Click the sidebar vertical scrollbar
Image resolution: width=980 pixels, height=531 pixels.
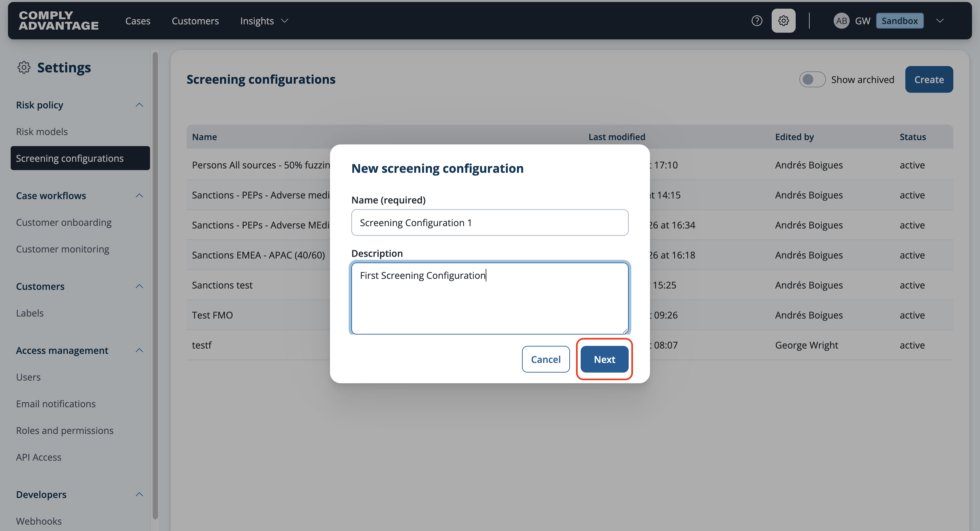[155, 286]
